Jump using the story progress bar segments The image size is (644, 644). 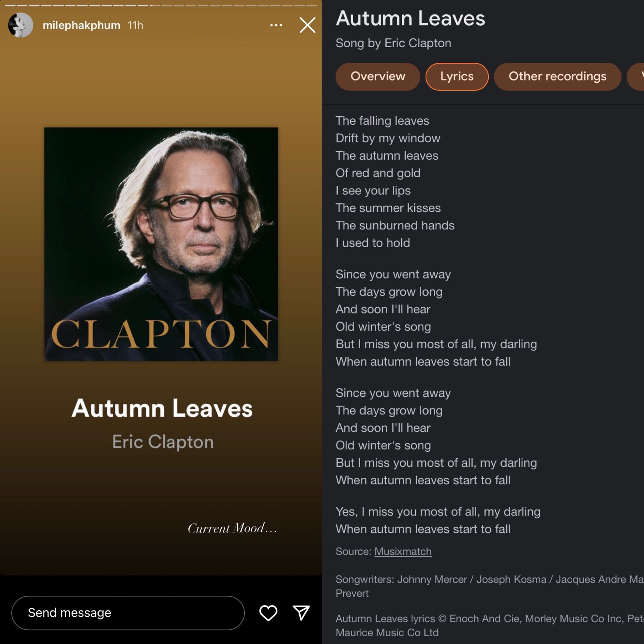pos(161,5)
